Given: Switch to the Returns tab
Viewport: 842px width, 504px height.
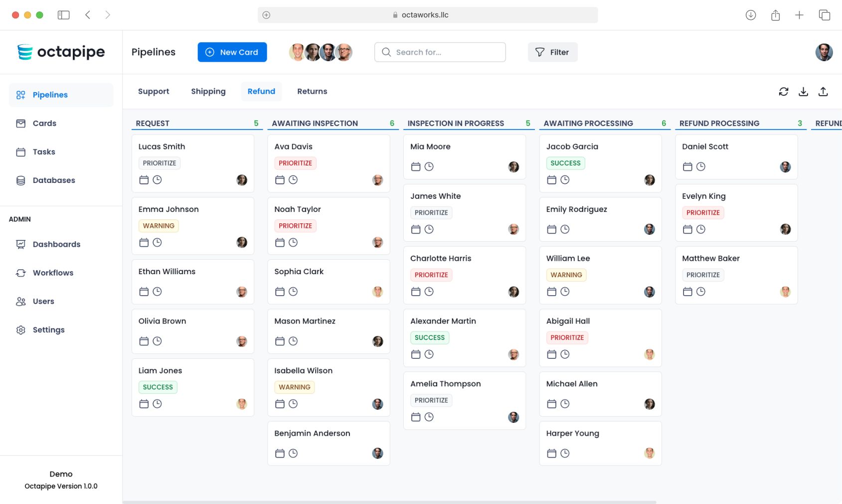Looking at the screenshot, I should [312, 91].
